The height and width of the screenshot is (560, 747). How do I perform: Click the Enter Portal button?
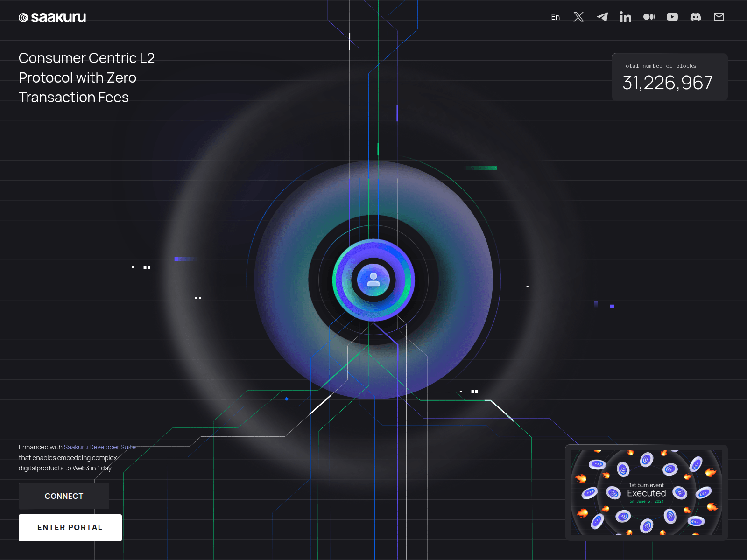(70, 528)
